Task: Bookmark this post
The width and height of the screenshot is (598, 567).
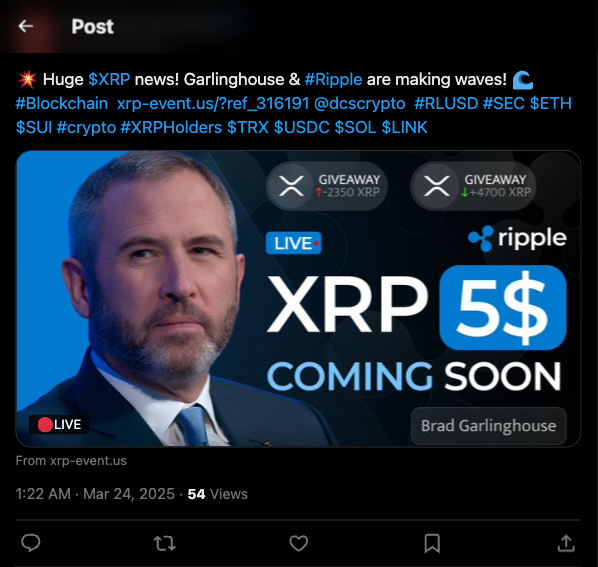Action: 432,543
